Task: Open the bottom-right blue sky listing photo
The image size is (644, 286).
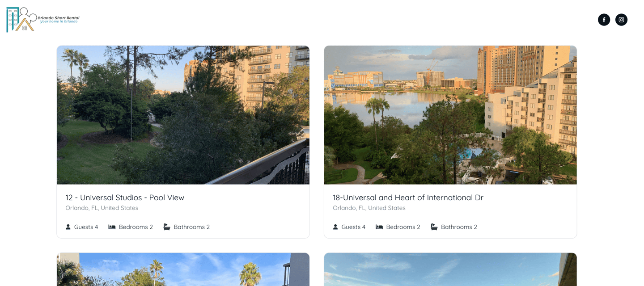Action: pos(450,269)
